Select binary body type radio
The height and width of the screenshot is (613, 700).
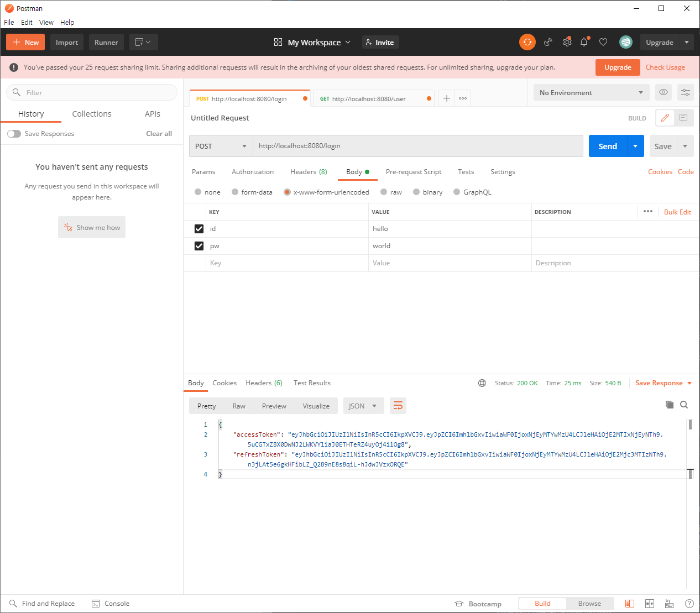[416, 192]
